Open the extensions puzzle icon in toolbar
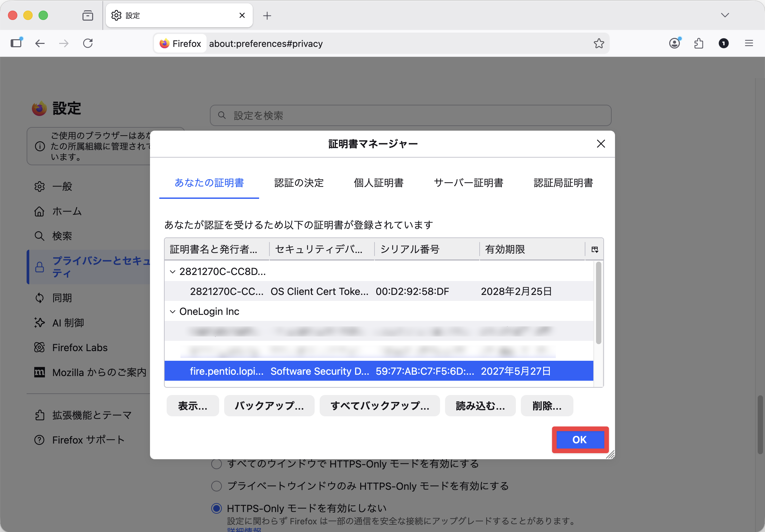The width and height of the screenshot is (765, 532). pyautogui.click(x=699, y=43)
